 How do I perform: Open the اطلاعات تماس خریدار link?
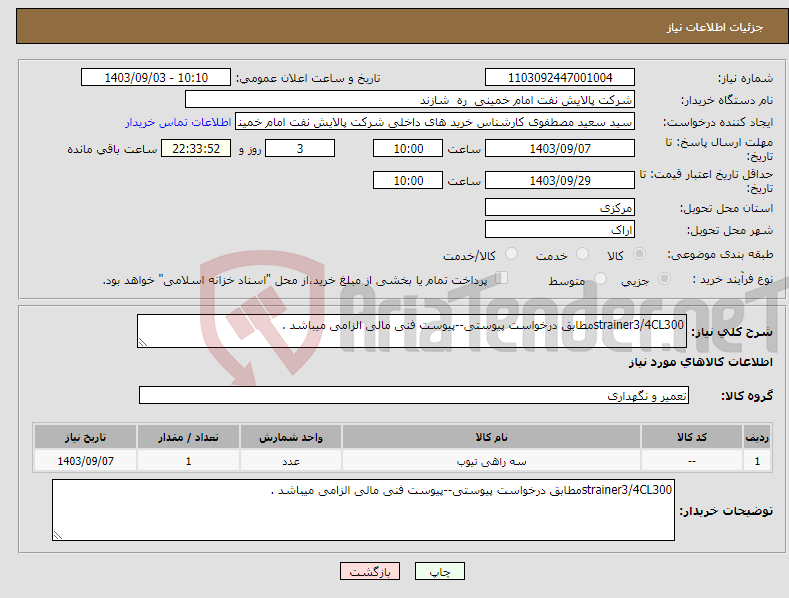click(178, 122)
